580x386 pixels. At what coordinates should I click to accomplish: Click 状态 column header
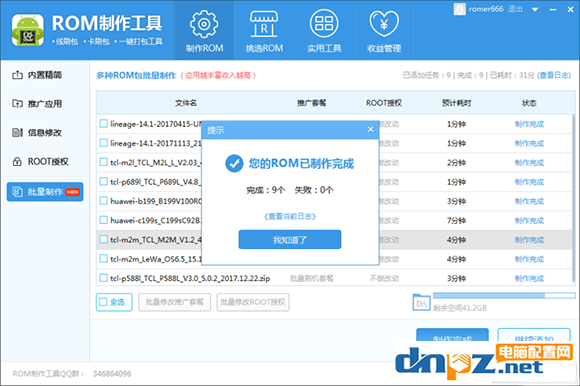[x=529, y=103]
